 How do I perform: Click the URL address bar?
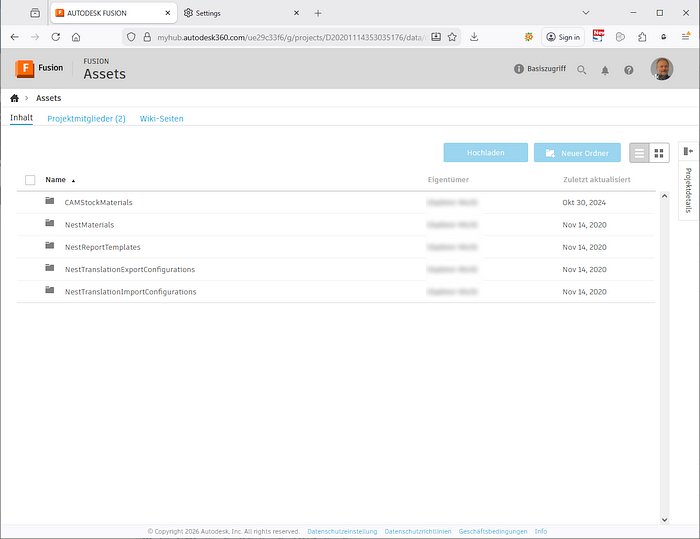point(291,38)
